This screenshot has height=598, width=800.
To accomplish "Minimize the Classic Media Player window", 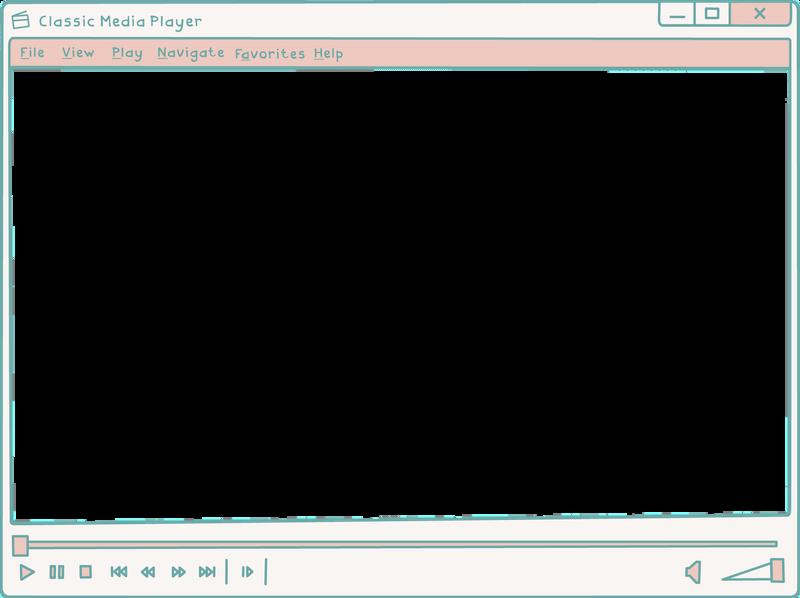I will click(x=677, y=14).
